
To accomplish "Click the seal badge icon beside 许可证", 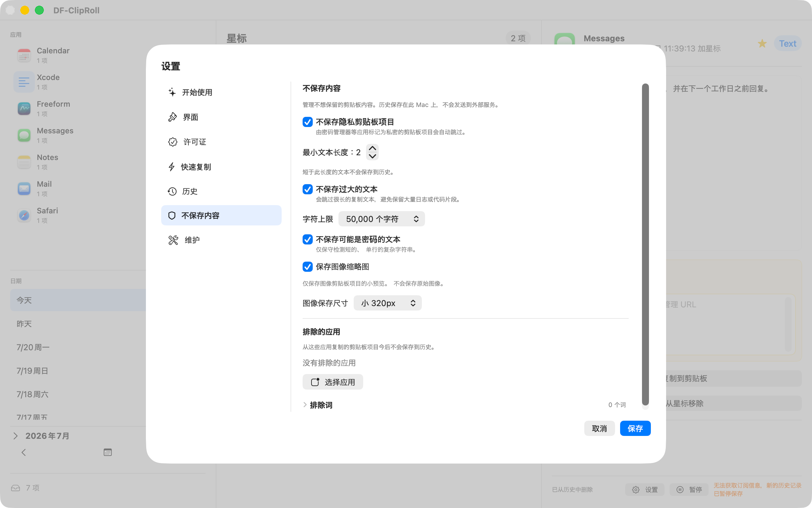I will coord(173,142).
